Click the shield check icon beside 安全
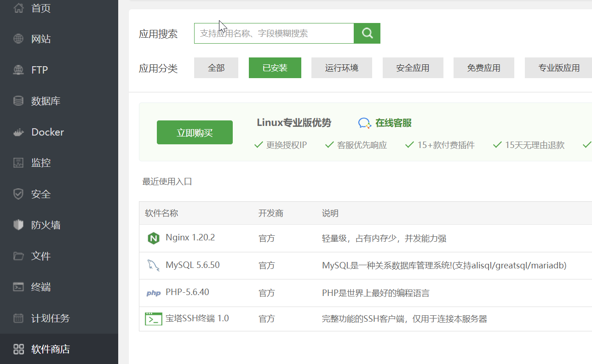This screenshot has height=364, width=592. click(18, 194)
